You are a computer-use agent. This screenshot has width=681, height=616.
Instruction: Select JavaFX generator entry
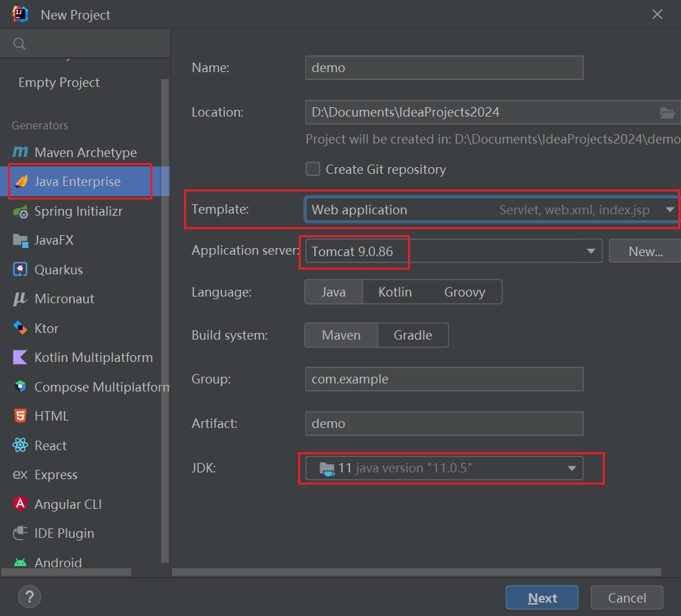85,241
